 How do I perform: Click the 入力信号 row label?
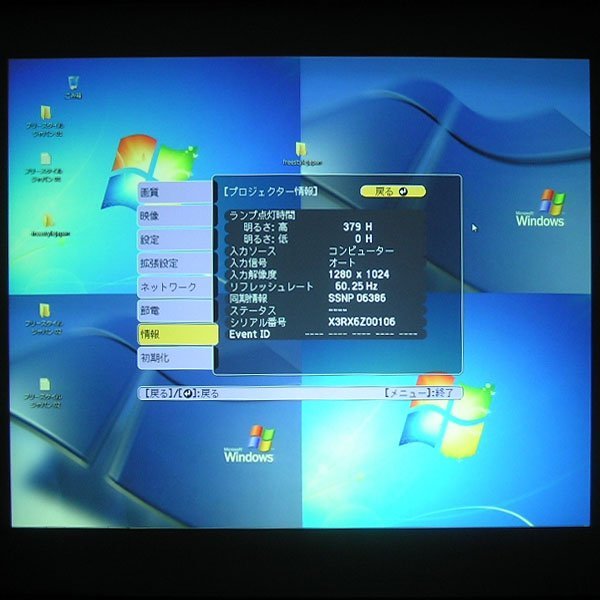(x=248, y=263)
